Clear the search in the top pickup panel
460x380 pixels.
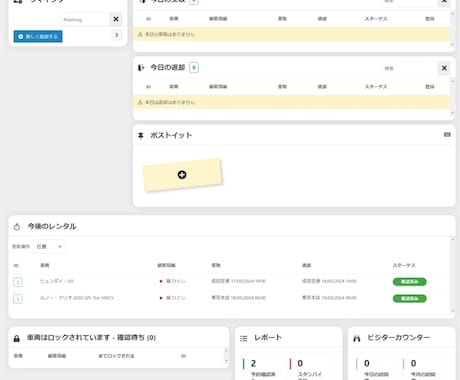(444, 2)
